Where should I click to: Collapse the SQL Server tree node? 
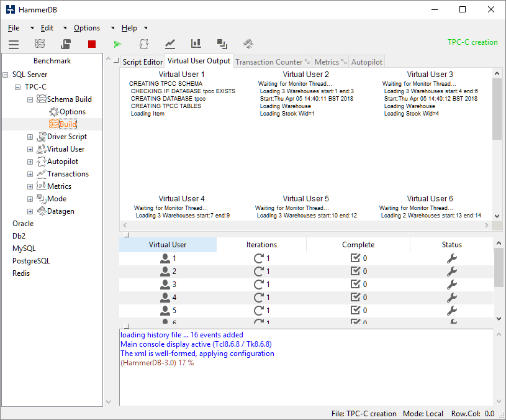pyautogui.click(x=5, y=75)
